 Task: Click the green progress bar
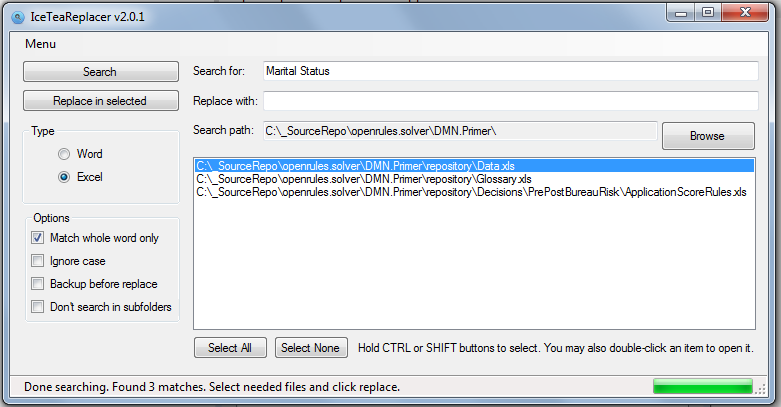click(702, 387)
